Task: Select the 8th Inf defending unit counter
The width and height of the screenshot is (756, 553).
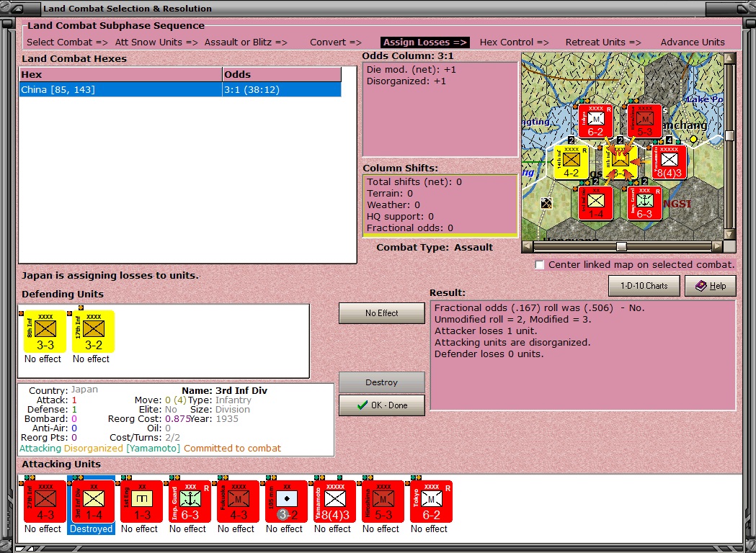Action: tap(45, 331)
